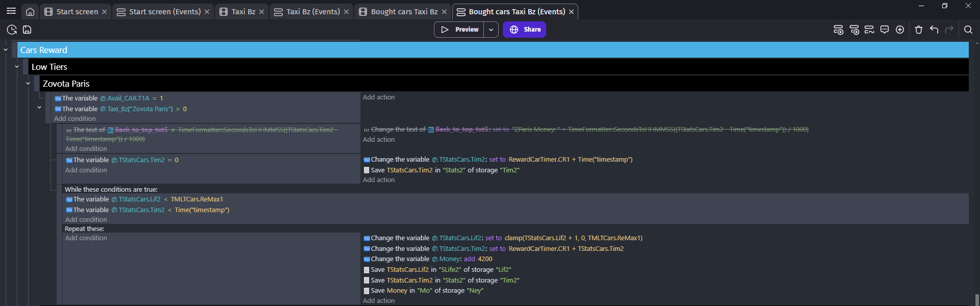The image size is (980, 306).
Task: Open the version history clock icon
Action: (x=12, y=30)
